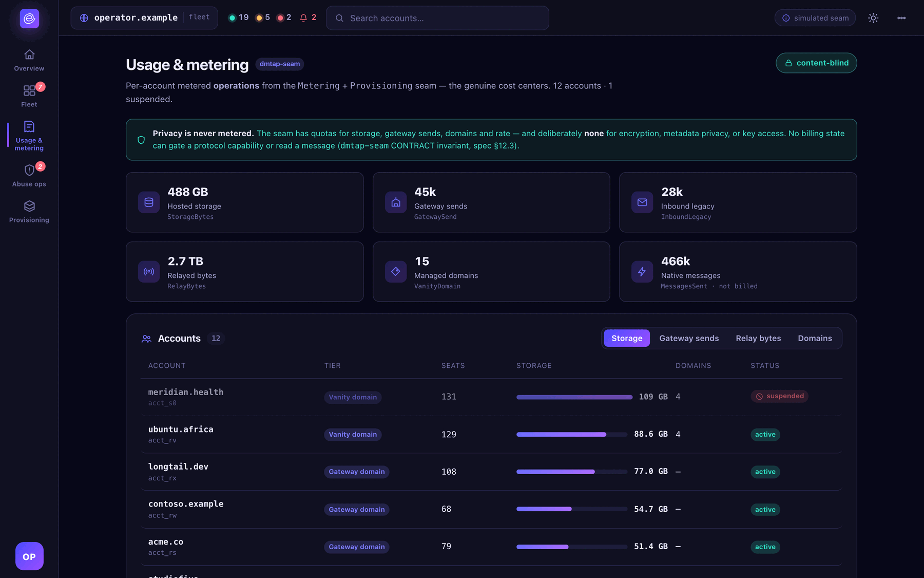Click the operator.example fleet selector

point(144,18)
